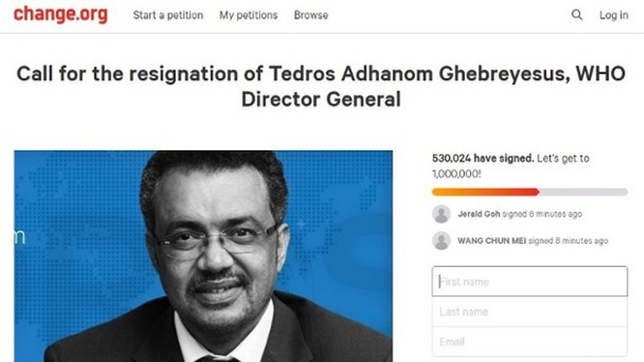This screenshot has width=644, height=362.
Task: Click the 530,024 have signed text
Action: pos(483,158)
